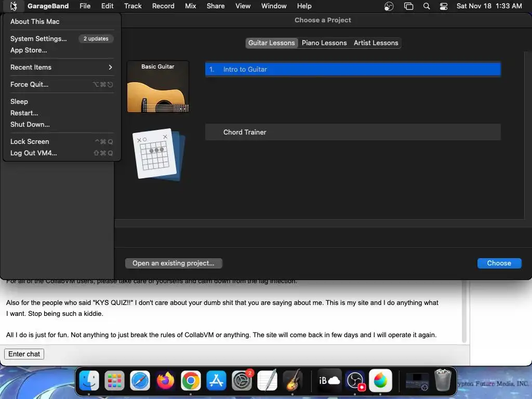Click the Enter chat button
Image resolution: width=532 pixels, height=399 pixels.
tap(24, 354)
